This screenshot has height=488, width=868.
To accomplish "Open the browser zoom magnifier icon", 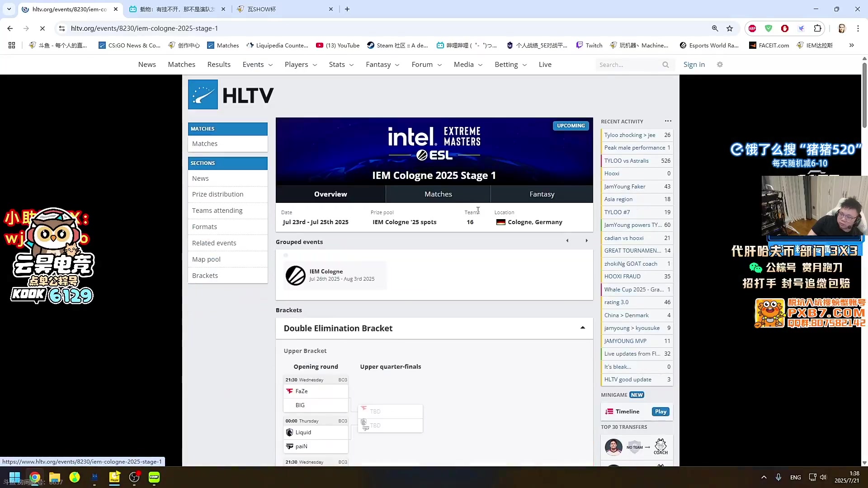I will (715, 28).
